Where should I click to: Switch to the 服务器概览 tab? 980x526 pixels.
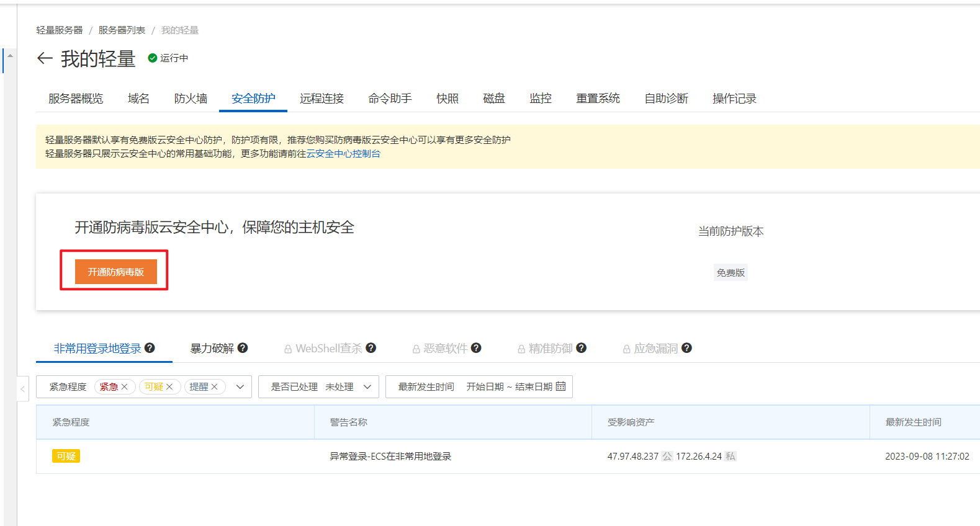(x=76, y=98)
